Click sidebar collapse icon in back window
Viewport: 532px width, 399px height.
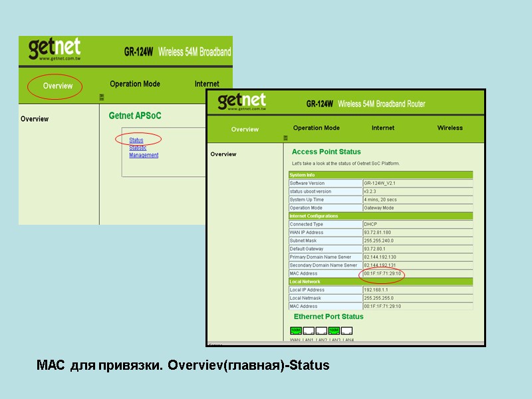[x=102, y=97]
